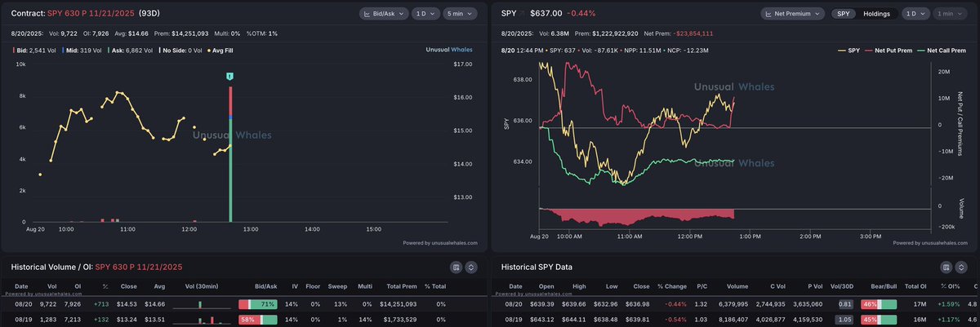This screenshot has height=327, width=980.
Task: Toggle the No Side volume legend series
Action: (180, 51)
